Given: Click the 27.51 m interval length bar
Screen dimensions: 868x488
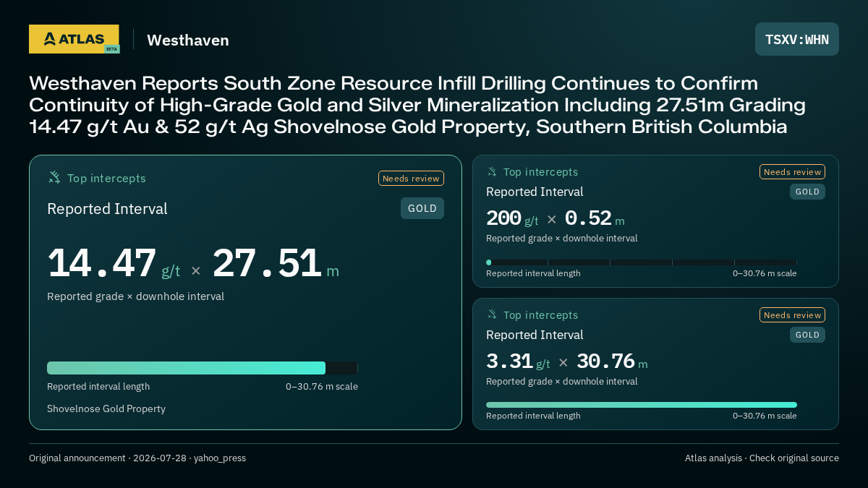Looking at the screenshot, I should 203,368.
